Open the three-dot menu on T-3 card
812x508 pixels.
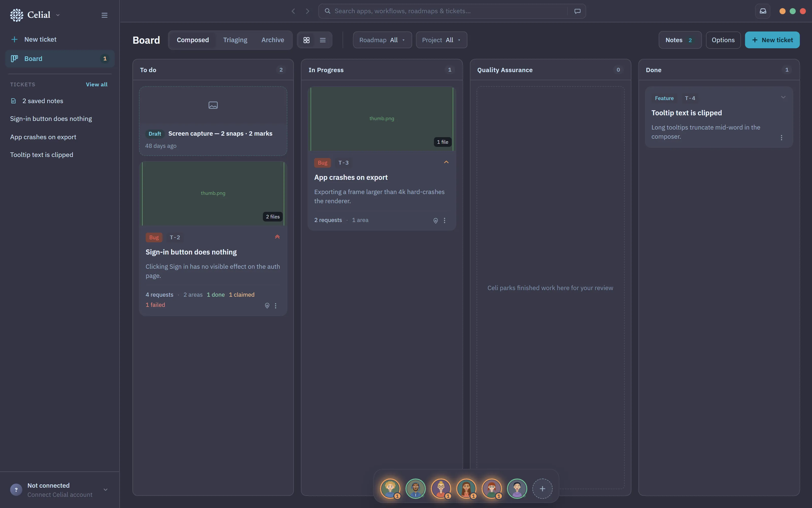point(445,221)
